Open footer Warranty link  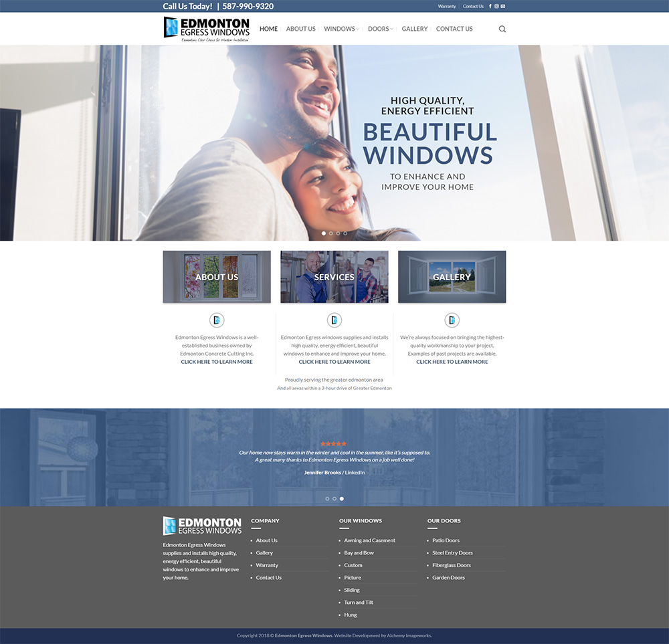coord(267,565)
